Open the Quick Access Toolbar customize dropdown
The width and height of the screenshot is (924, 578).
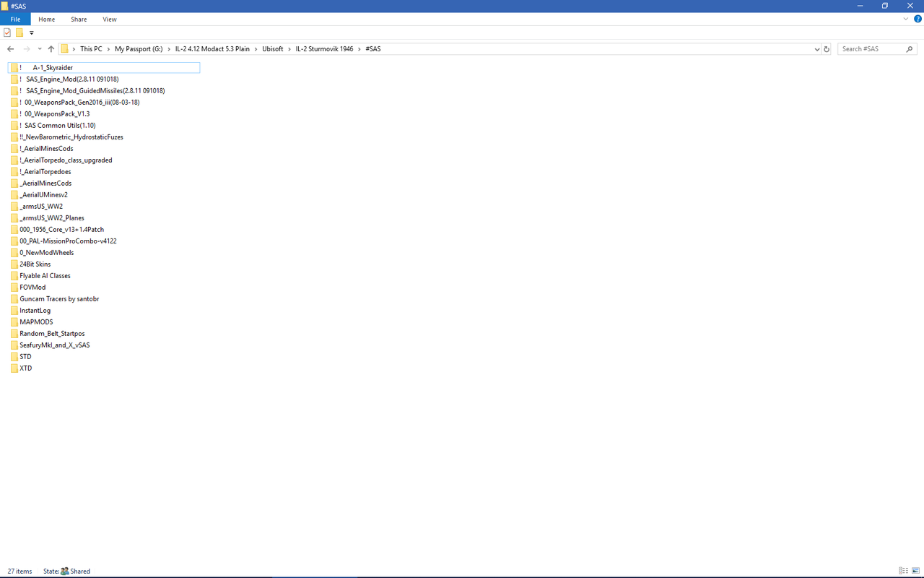click(31, 33)
